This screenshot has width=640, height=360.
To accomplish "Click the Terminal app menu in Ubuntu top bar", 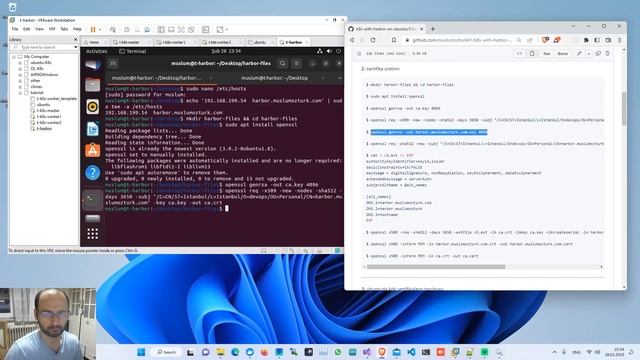I will tap(133, 51).
